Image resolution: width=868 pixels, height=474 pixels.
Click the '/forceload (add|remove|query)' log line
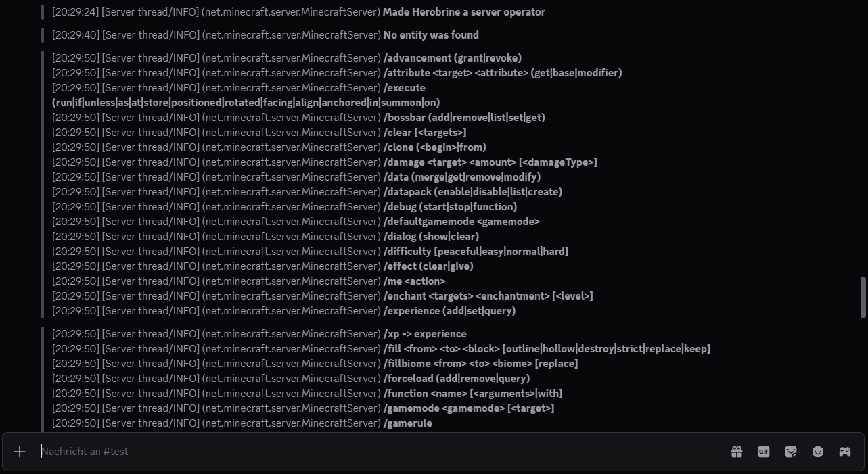pyautogui.click(x=291, y=379)
